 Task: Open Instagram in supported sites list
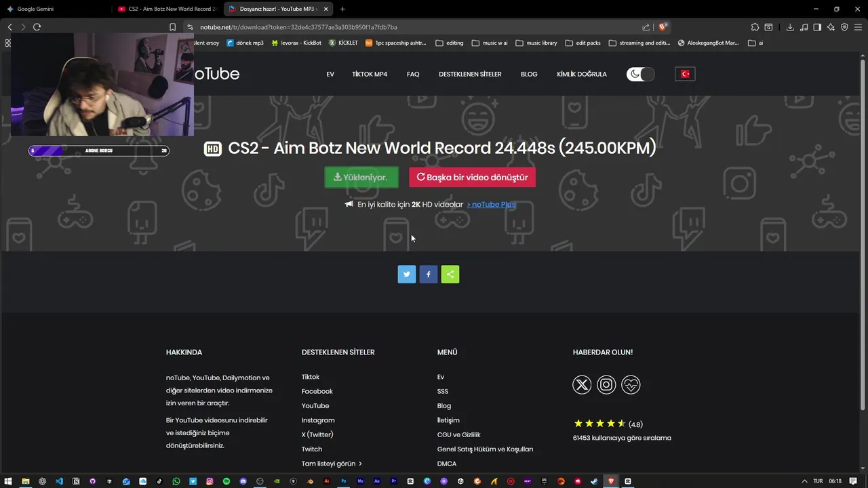click(x=318, y=420)
